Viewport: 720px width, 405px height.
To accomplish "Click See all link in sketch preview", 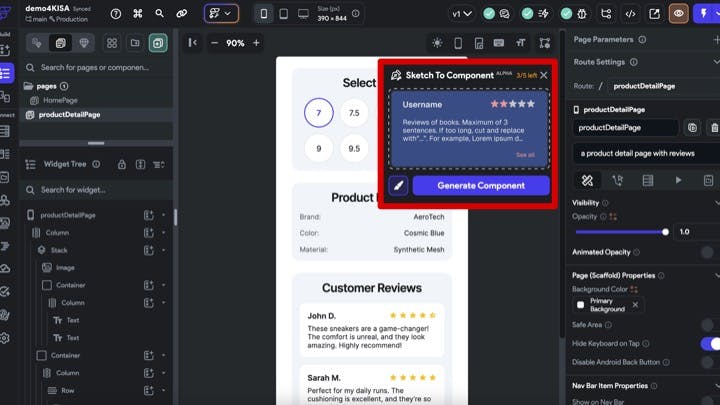I will [x=525, y=155].
